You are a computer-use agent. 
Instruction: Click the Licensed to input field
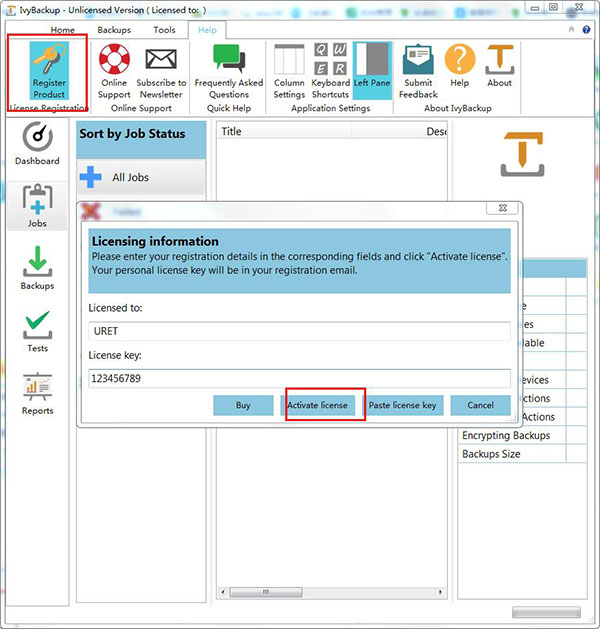pyautogui.click(x=299, y=331)
